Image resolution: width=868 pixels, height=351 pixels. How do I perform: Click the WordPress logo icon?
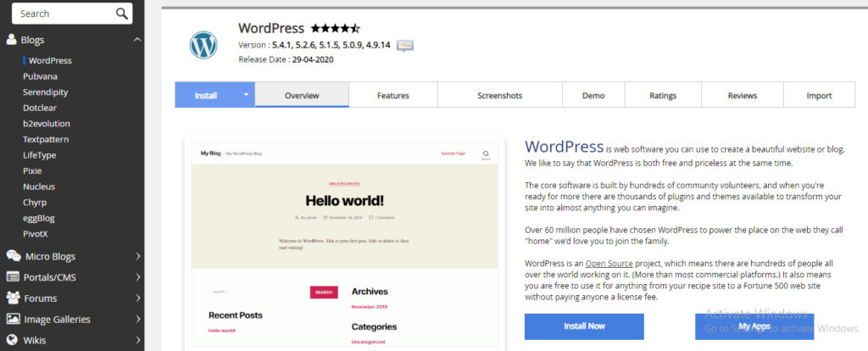click(x=203, y=46)
